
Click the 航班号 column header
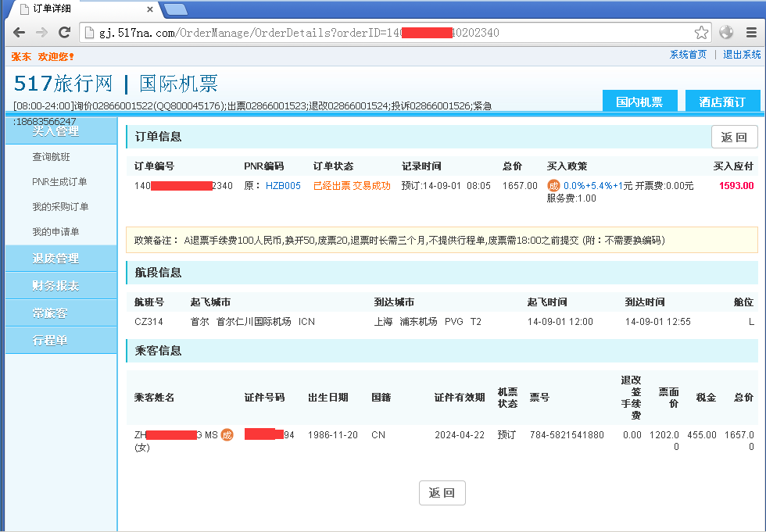click(149, 302)
